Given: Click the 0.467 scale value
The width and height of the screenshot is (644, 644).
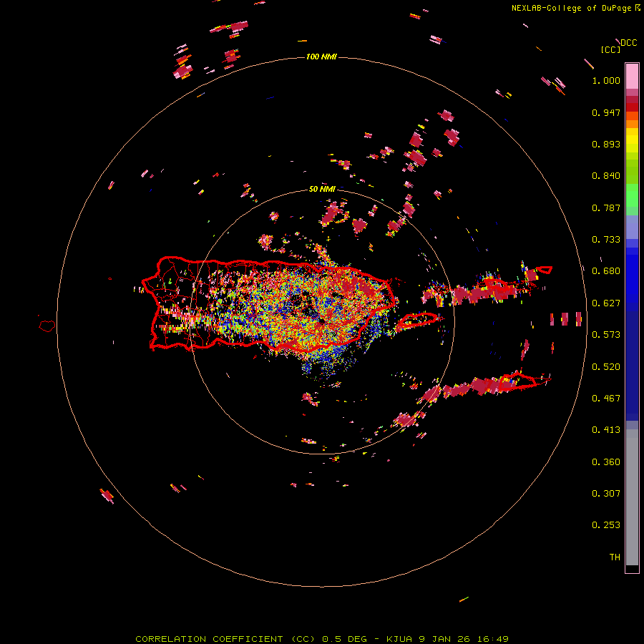Looking at the screenshot, I should pyautogui.click(x=606, y=398).
